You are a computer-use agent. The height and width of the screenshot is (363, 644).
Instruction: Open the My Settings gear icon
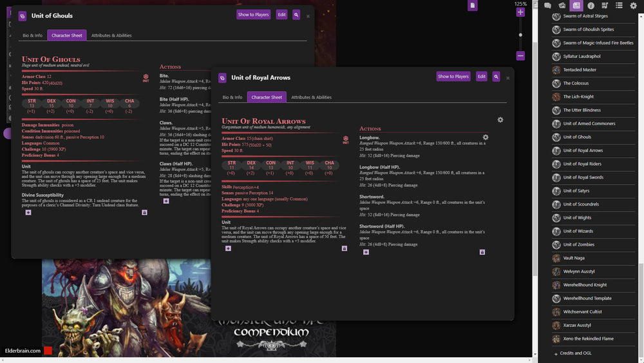click(x=633, y=5)
